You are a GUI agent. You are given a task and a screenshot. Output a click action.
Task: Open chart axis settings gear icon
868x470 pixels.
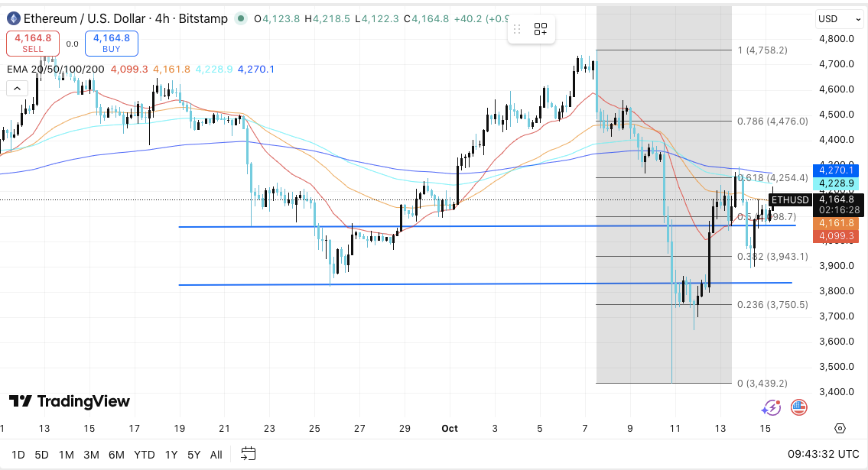tap(840, 428)
